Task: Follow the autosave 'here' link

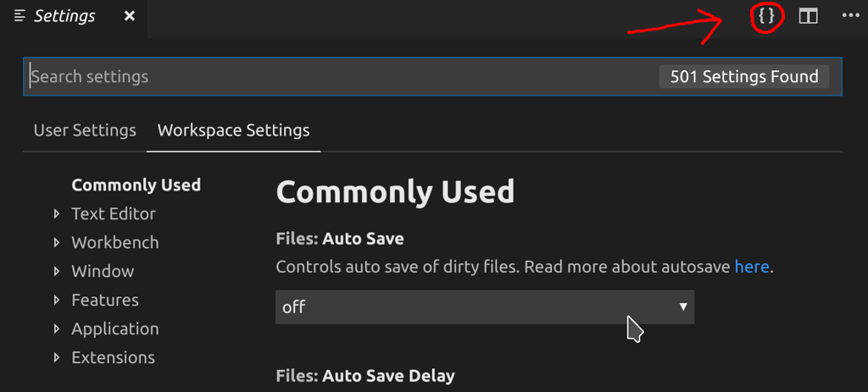Action: coord(752,267)
